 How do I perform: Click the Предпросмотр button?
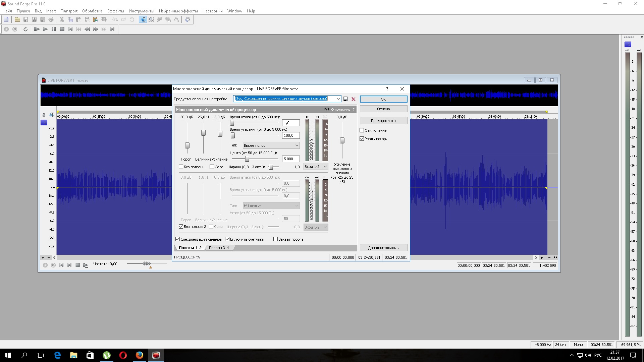click(x=383, y=121)
